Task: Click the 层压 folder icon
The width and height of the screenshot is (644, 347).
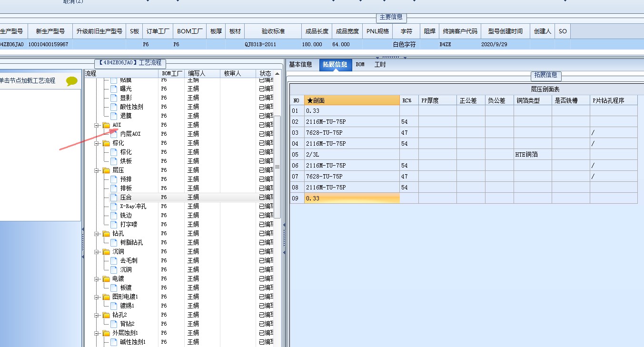Action: [x=106, y=170]
